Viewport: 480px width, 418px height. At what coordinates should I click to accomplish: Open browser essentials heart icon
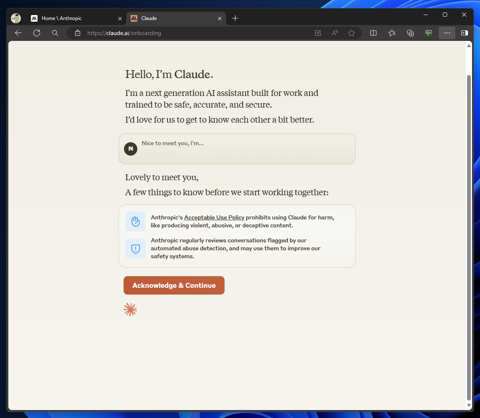[x=429, y=33]
